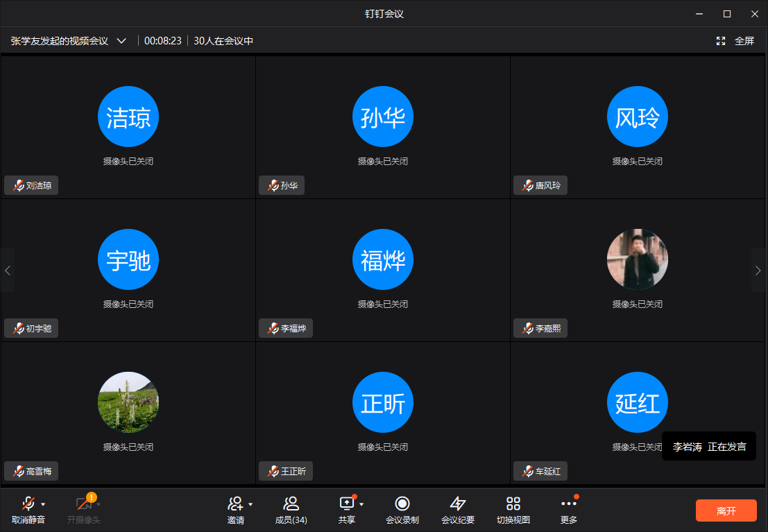Click the name text 王正昕

[293, 471]
